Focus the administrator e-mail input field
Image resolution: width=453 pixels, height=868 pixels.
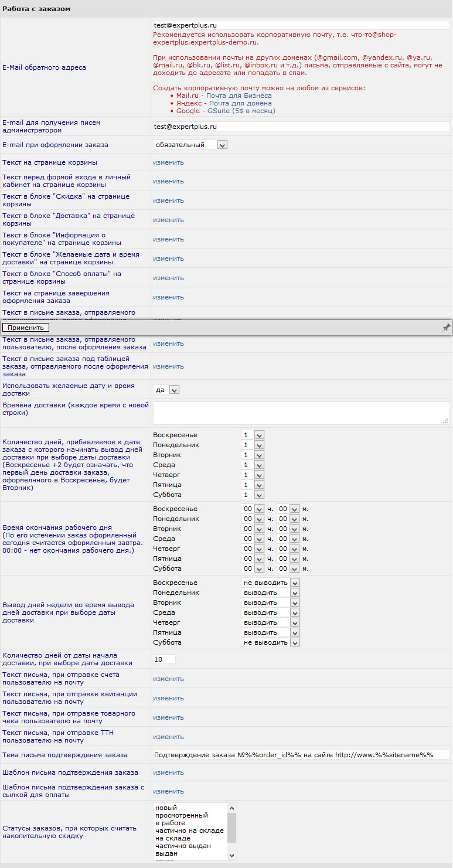click(x=301, y=126)
